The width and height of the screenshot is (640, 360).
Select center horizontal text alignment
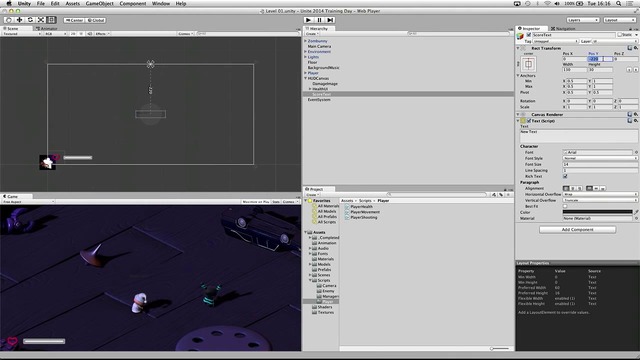tap(572, 189)
